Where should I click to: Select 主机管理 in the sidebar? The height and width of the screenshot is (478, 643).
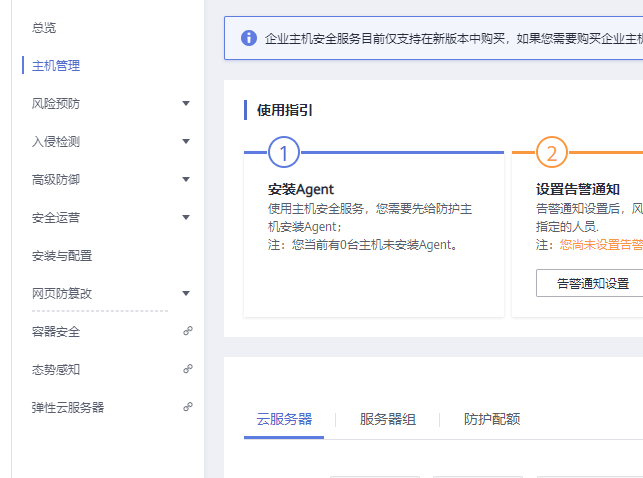(x=56, y=66)
